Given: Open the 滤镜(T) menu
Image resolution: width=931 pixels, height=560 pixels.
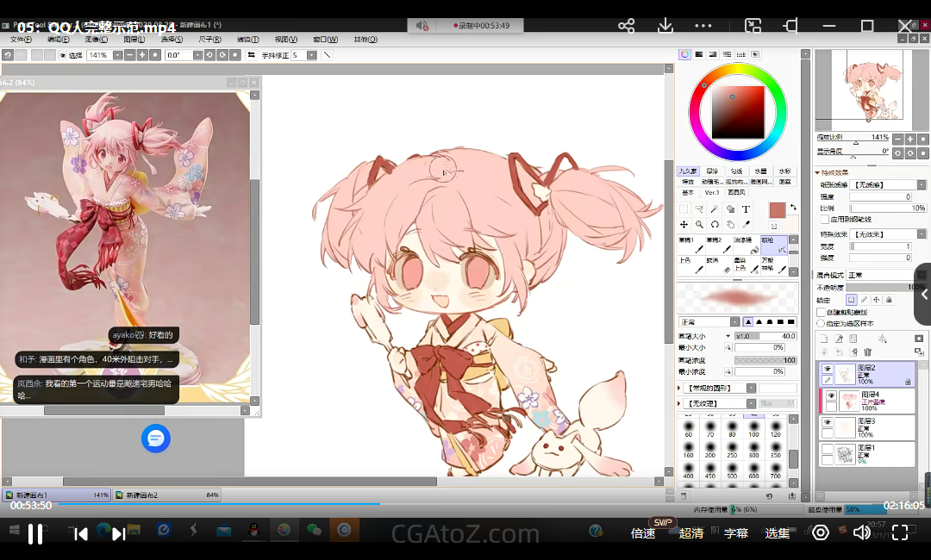Looking at the screenshot, I should click(x=248, y=39).
